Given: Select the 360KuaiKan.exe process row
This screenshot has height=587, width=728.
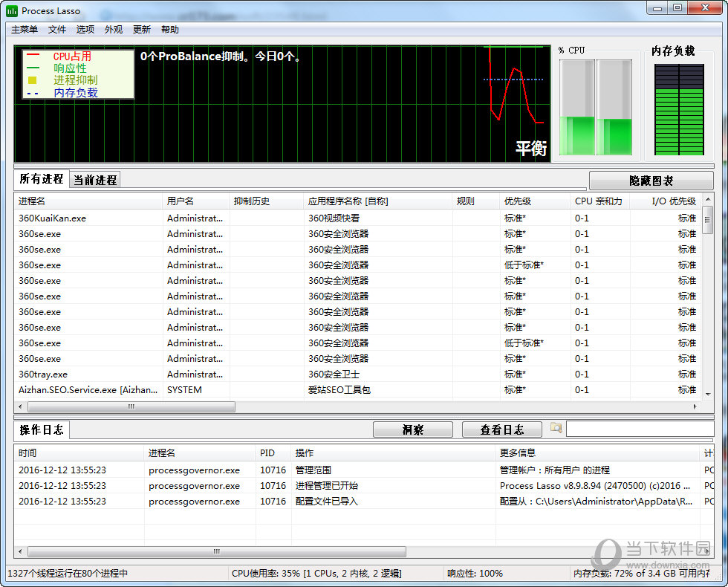Looking at the screenshot, I should 357,218.
